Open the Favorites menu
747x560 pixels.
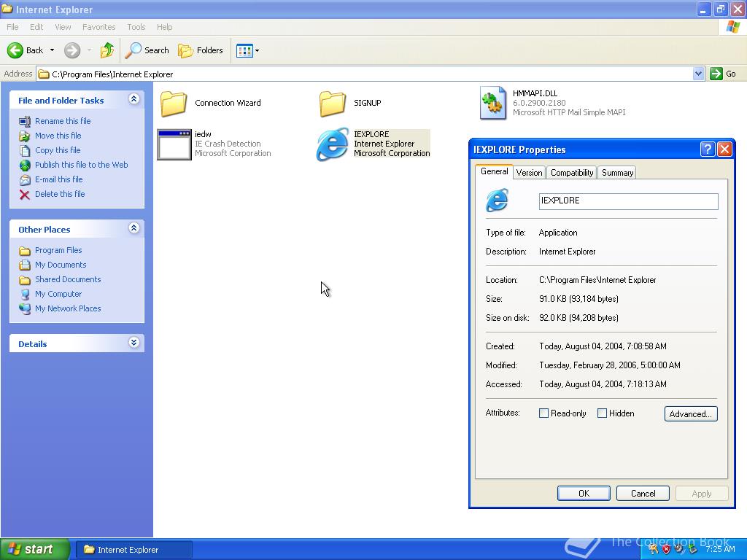(98, 27)
